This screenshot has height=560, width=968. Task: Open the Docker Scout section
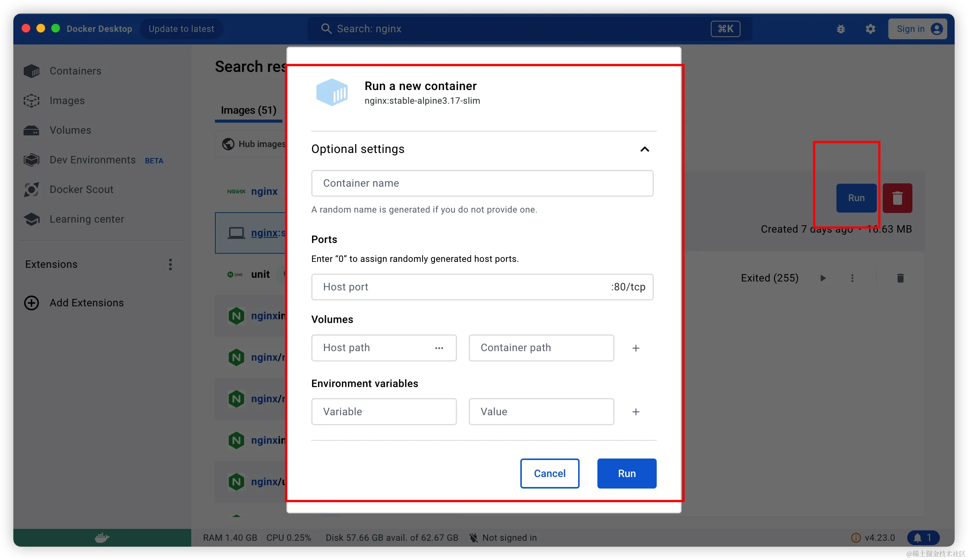pyautogui.click(x=81, y=190)
